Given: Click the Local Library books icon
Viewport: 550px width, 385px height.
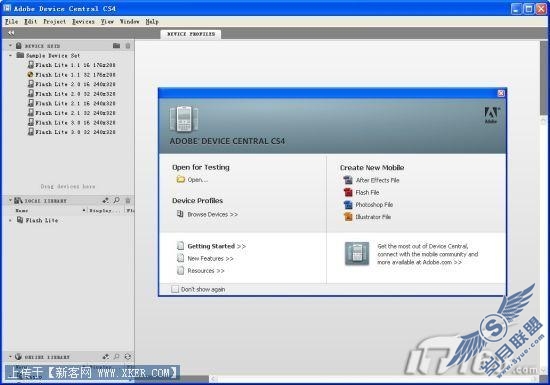Looking at the screenshot, I should tap(18, 201).
